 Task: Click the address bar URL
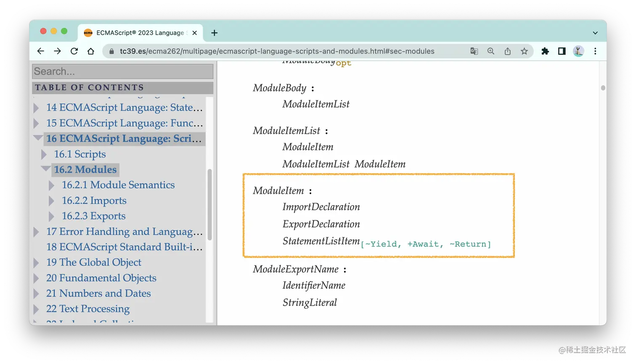pyautogui.click(x=277, y=51)
